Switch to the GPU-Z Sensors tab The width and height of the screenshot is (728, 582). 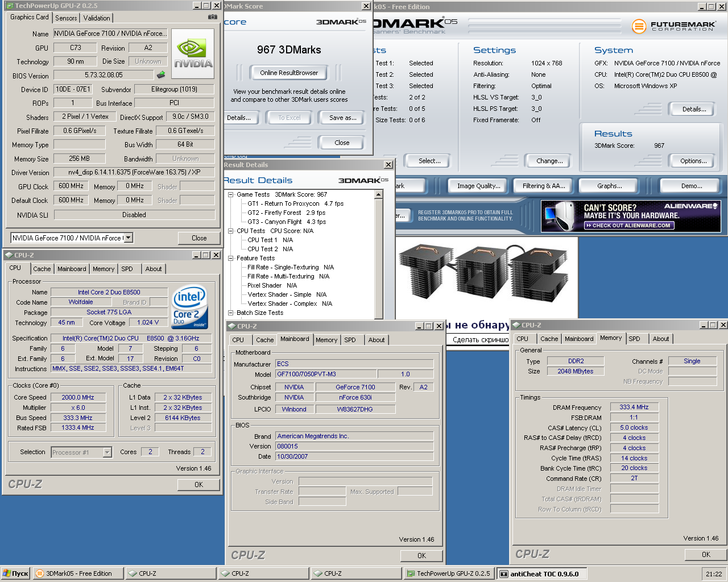click(66, 18)
